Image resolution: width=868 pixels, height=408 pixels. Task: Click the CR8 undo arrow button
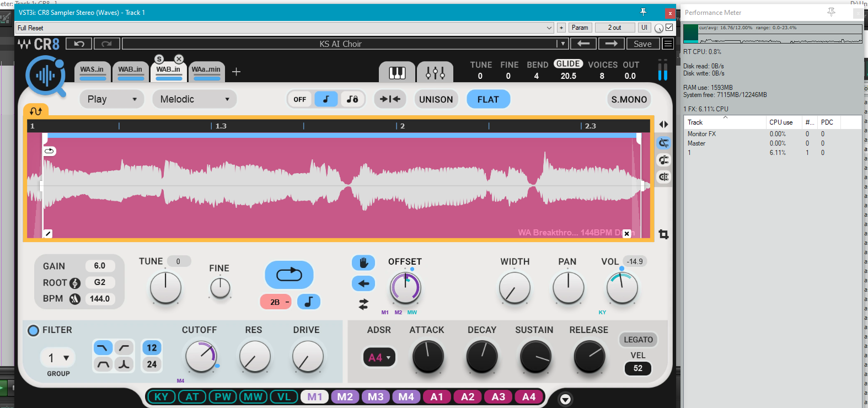[79, 44]
